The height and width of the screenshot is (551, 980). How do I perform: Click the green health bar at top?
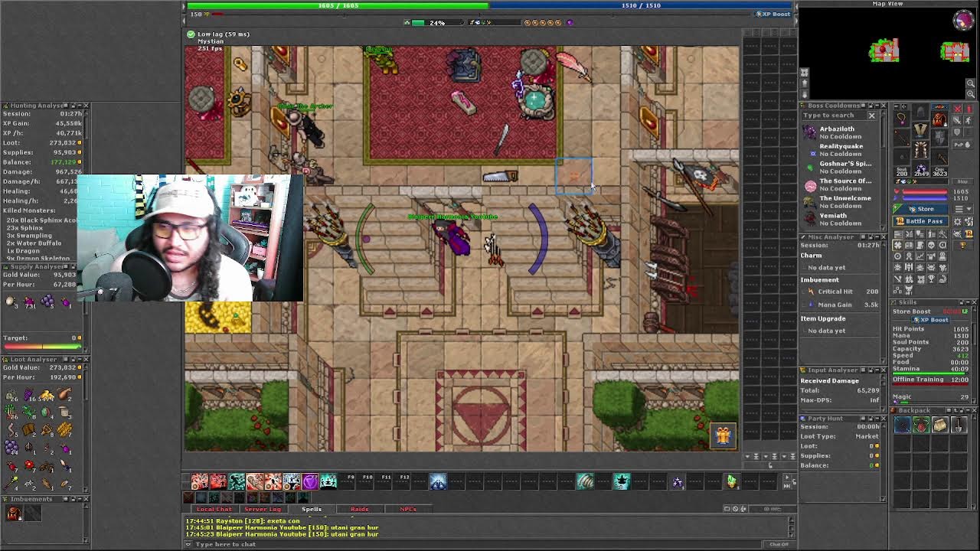338,5
